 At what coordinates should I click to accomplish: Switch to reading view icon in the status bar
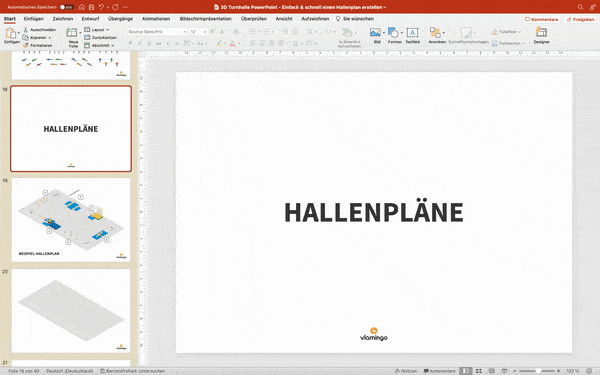click(492, 371)
